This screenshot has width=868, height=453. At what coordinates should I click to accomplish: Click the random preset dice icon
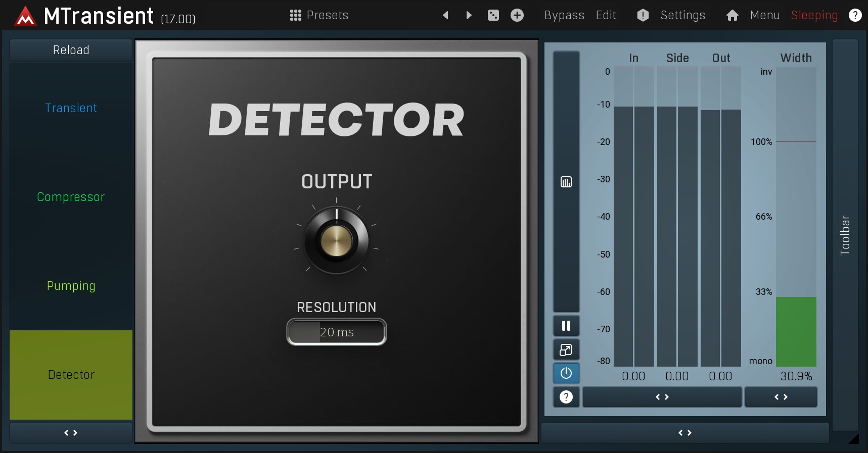(x=493, y=15)
